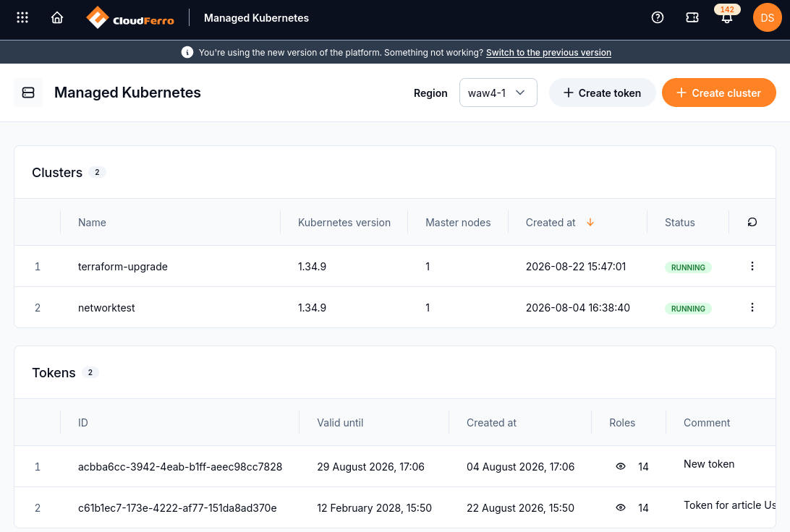790x532 pixels.
Task: Click version 1.34.9 of networktest
Action: point(312,308)
